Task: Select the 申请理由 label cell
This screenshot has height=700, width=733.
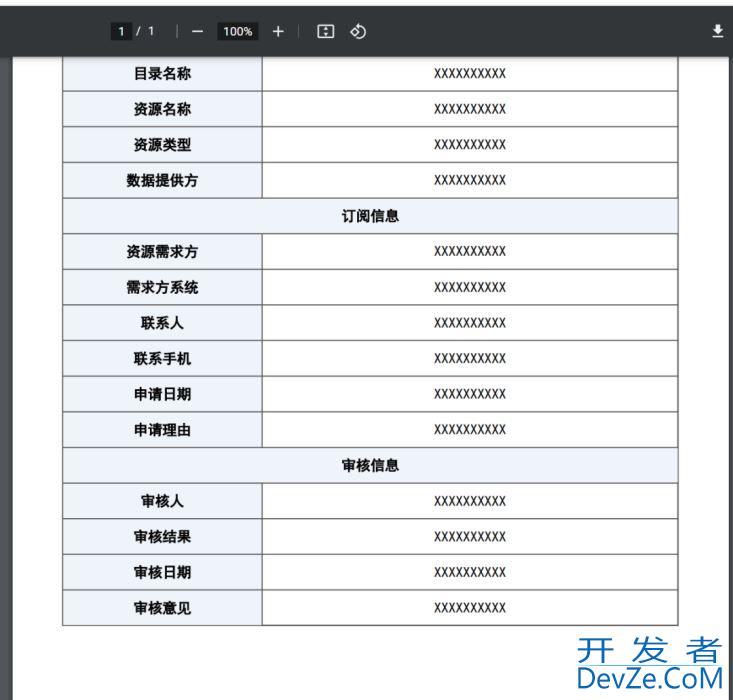Action: pyautogui.click(x=162, y=430)
